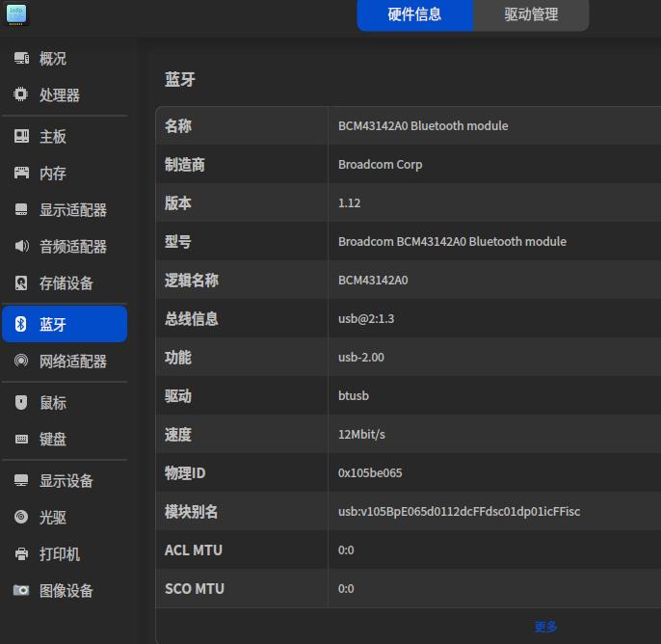Click the 物理ID row label
The image size is (661, 644).
click(185, 472)
